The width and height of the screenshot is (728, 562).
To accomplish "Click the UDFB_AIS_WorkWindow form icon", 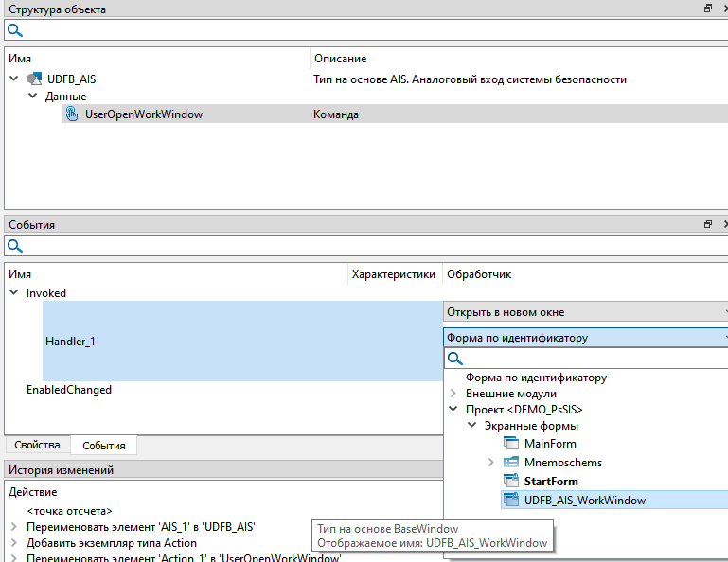I will tap(511, 501).
